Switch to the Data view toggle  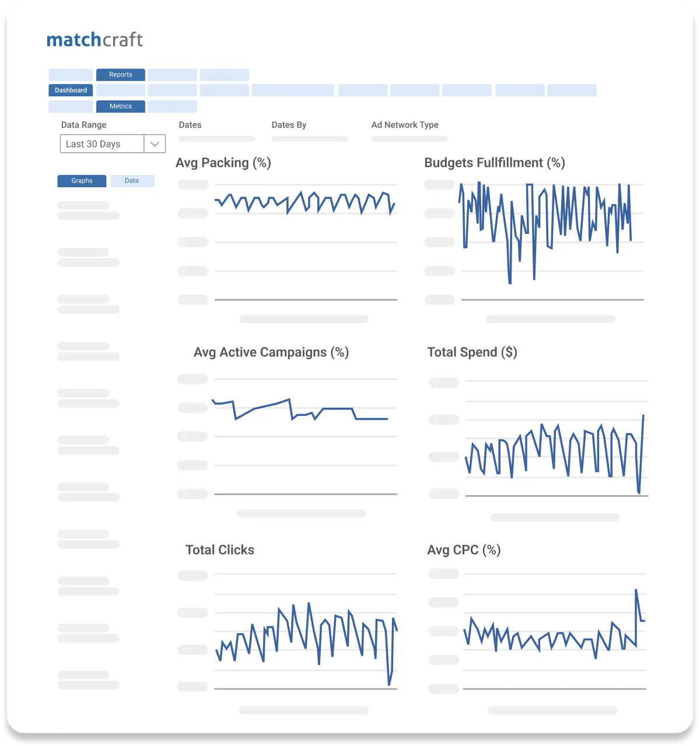[x=132, y=181]
